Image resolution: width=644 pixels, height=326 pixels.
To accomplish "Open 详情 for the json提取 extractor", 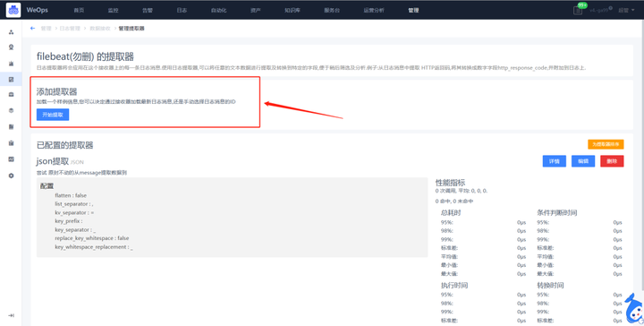I will (555, 161).
